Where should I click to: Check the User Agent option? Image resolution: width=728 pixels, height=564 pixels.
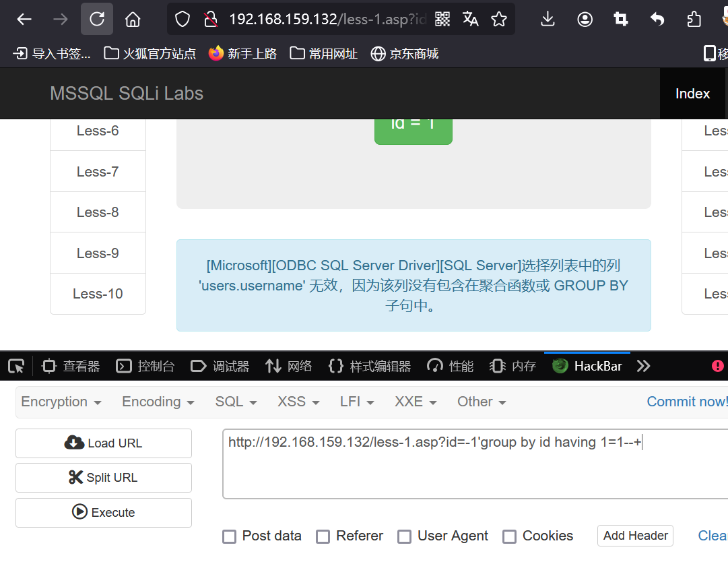tap(404, 536)
